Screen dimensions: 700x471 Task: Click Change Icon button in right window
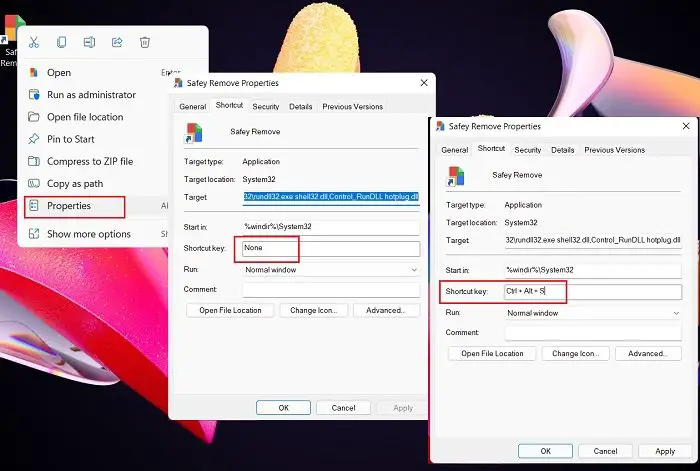tap(575, 354)
